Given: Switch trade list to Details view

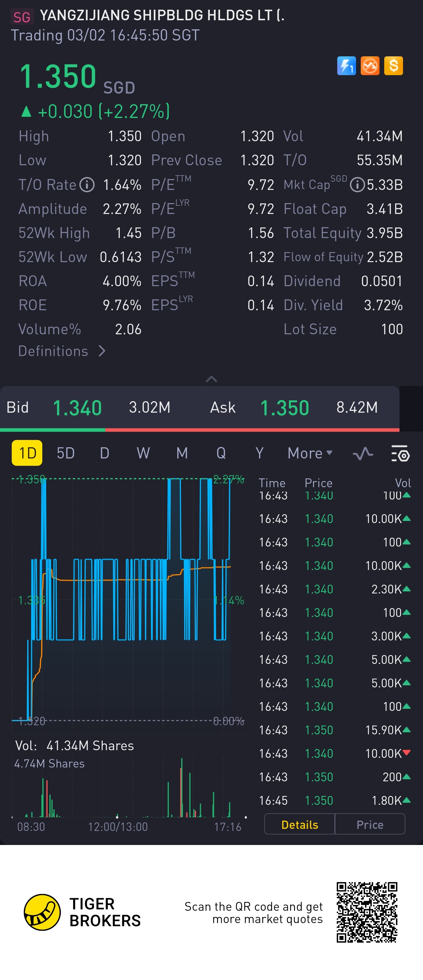Looking at the screenshot, I should [299, 824].
